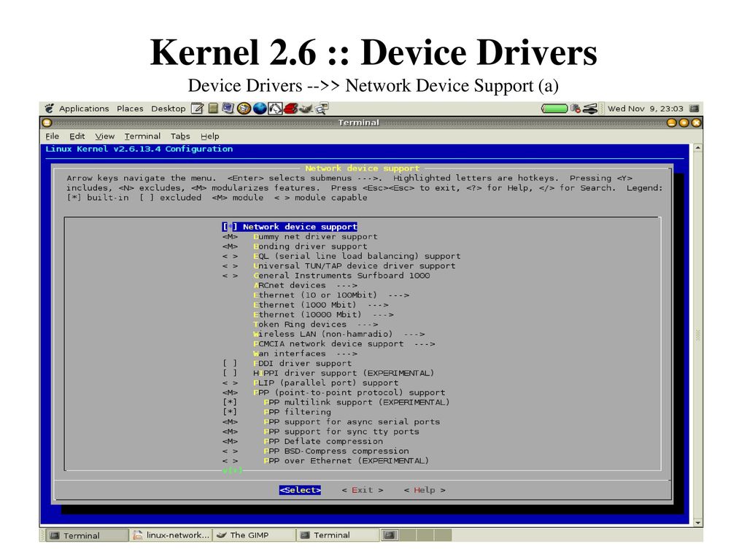This screenshot has height=560, width=747.
Task: Click the network disconnected status icon
Action: pos(576,109)
